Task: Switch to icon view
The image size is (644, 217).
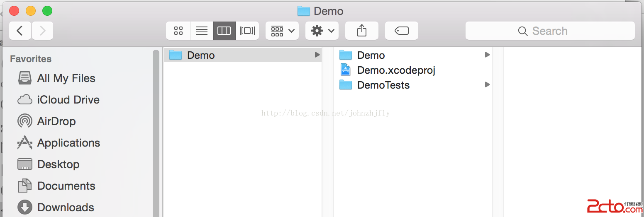Action: click(178, 31)
